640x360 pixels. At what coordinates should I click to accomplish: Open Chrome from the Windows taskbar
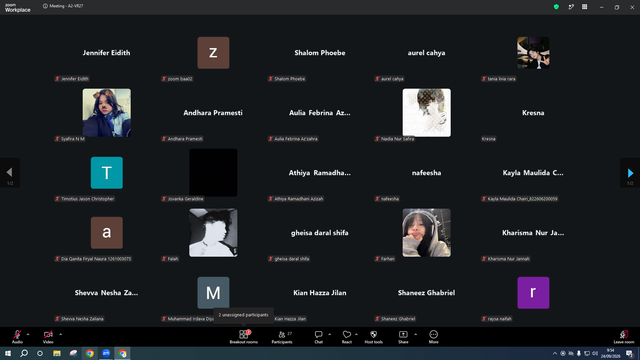pyautogui.click(x=90, y=353)
